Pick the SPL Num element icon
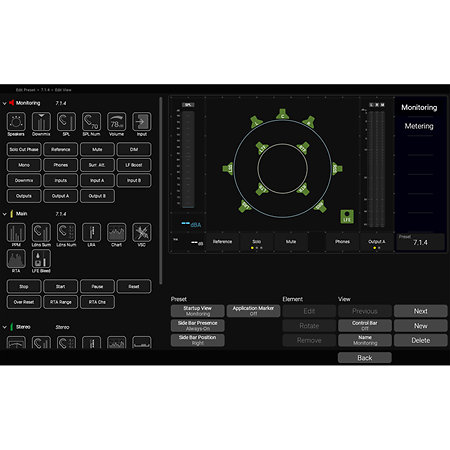 pos(91,122)
